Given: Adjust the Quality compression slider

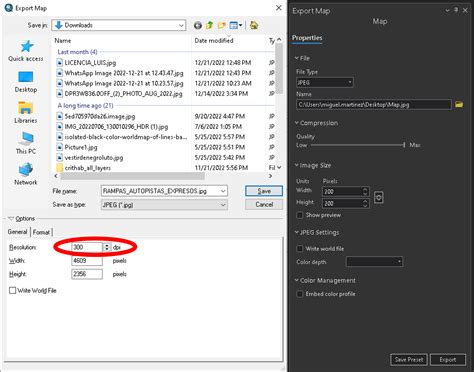Looking at the screenshot, I should coord(404,145).
